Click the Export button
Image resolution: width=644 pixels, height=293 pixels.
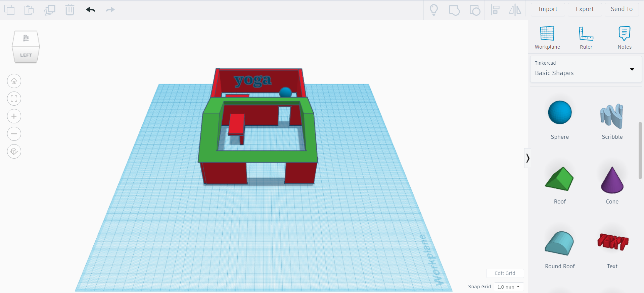(585, 9)
